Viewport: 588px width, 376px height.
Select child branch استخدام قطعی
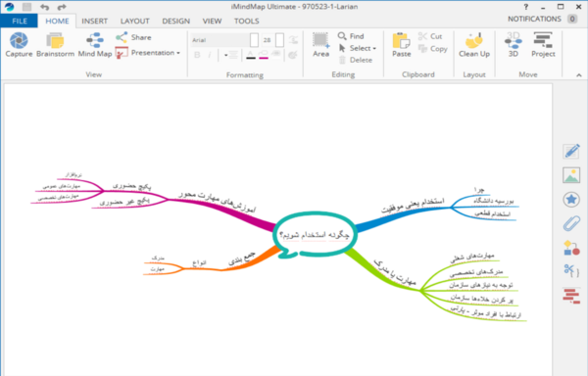492,213
